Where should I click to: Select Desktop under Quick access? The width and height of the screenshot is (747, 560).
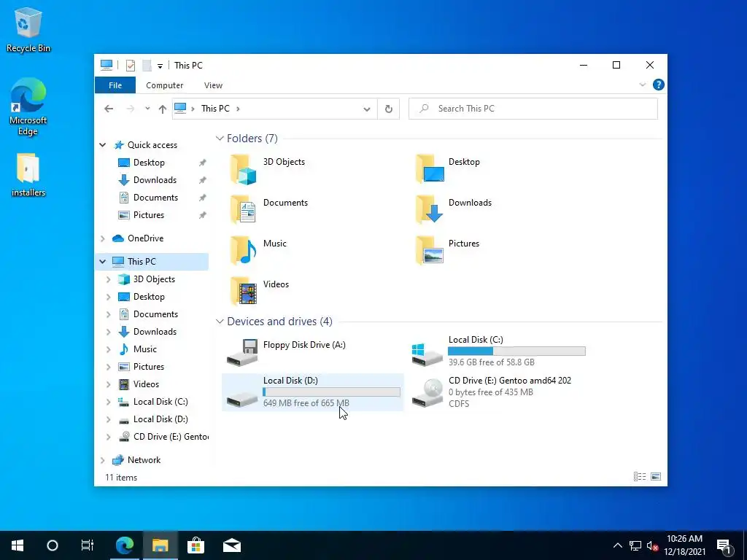coord(149,163)
